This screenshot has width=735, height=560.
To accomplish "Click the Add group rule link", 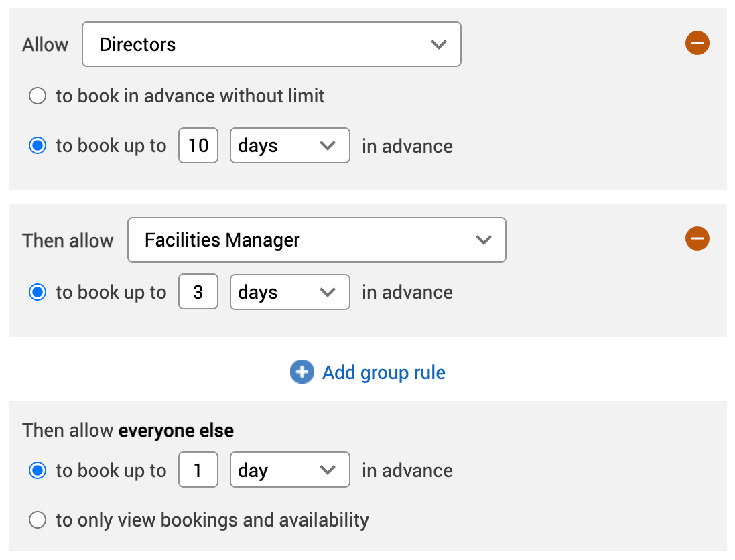I will (383, 372).
